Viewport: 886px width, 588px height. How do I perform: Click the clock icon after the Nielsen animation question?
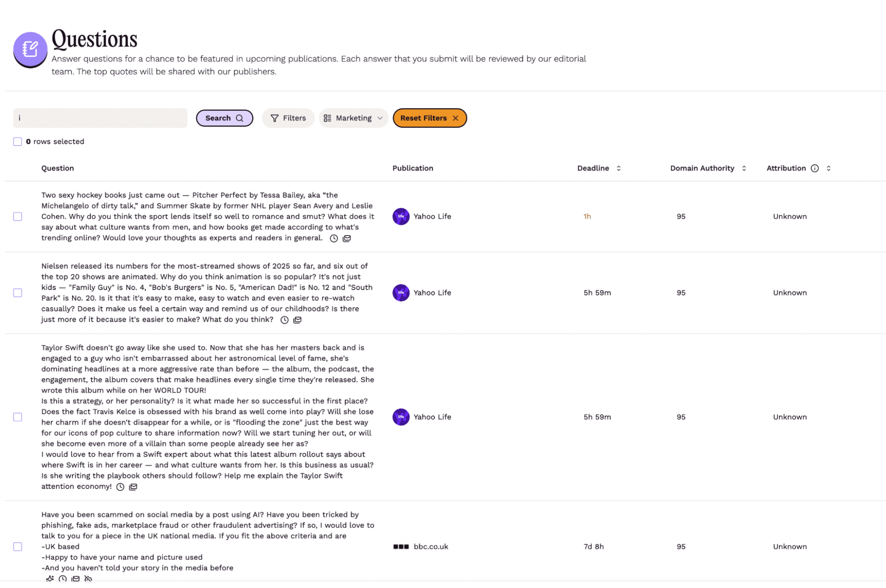tap(285, 320)
